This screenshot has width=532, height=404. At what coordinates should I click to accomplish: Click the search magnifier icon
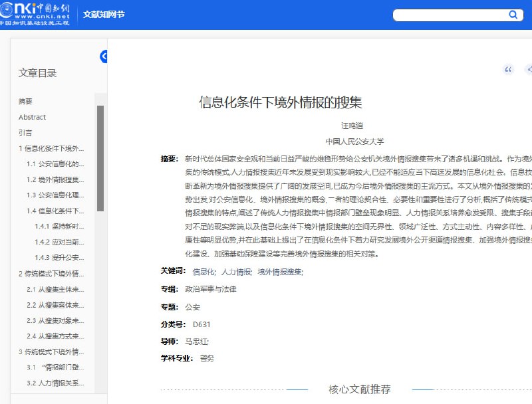[x=512, y=14]
